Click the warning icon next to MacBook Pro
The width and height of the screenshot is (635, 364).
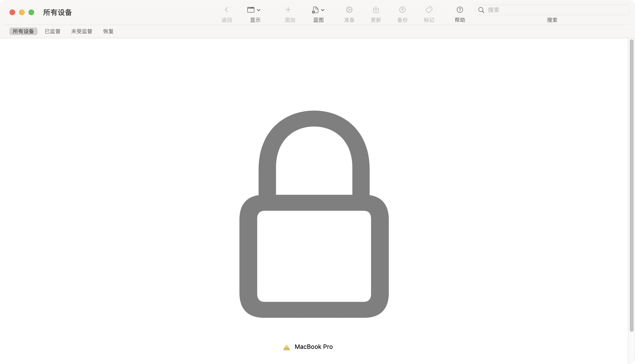[x=286, y=347]
